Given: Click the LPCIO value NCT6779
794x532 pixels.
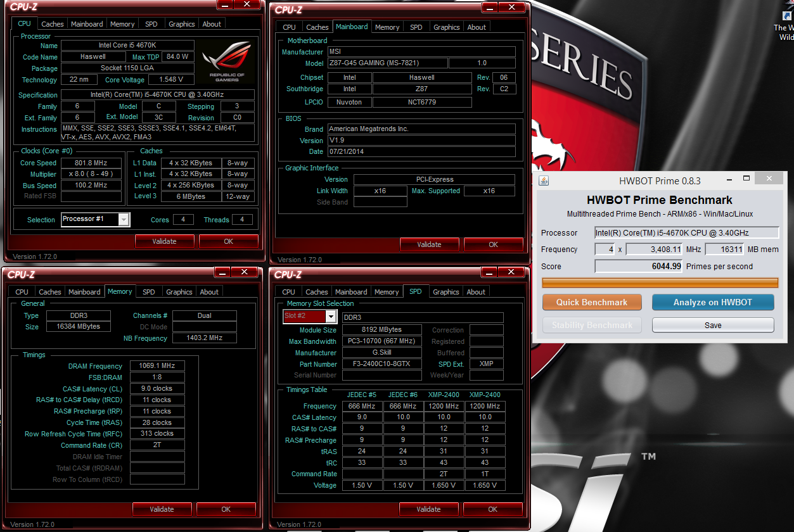Looking at the screenshot, I should pos(422,102).
